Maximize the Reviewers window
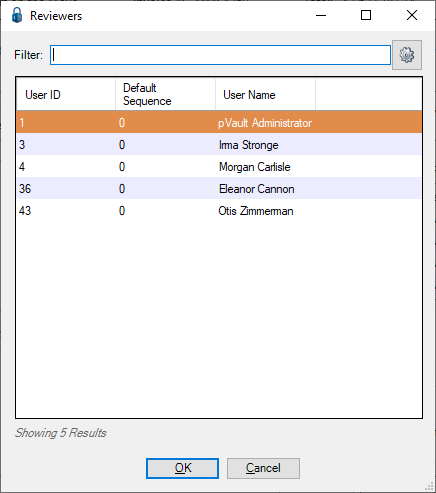Image resolution: width=436 pixels, height=493 pixels. tap(366, 15)
